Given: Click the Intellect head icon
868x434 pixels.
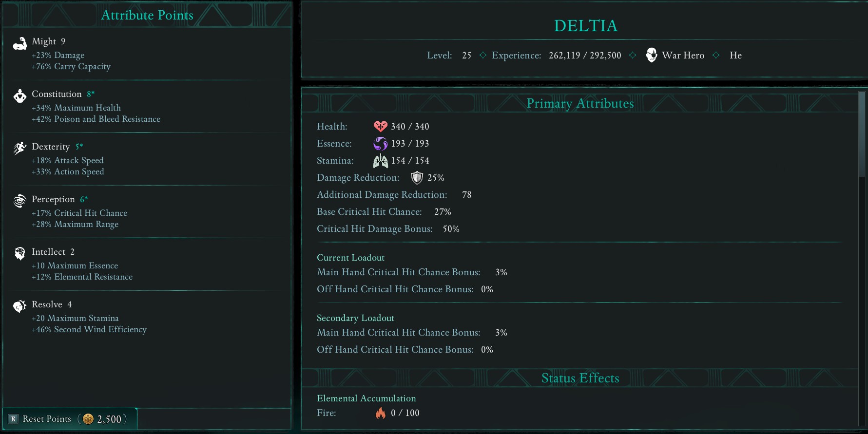Looking at the screenshot, I should pyautogui.click(x=20, y=253).
